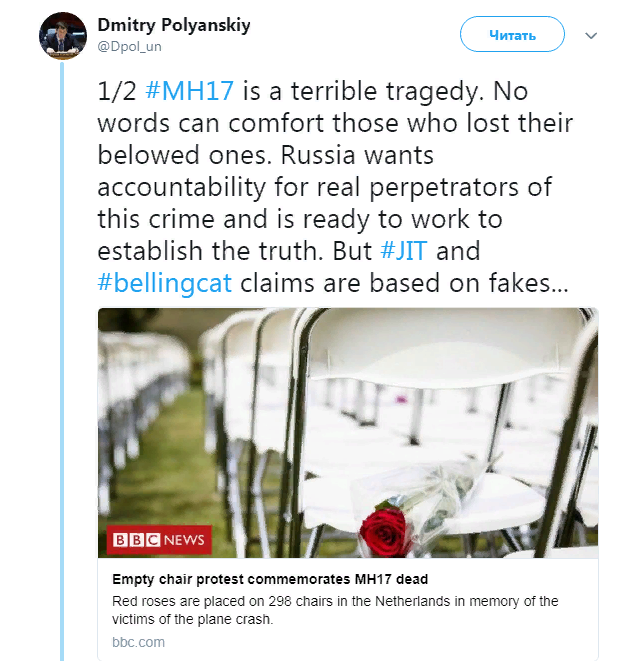The image size is (637, 661).
Task: Click the "1/2" text starting the tweet
Action: [117, 89]
